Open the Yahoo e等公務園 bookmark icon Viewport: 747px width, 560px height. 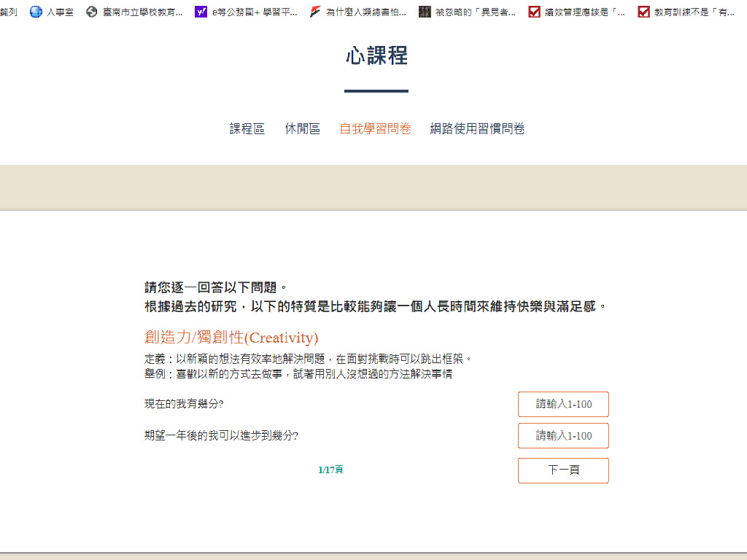pyautogui.click(x=201, y=12)
